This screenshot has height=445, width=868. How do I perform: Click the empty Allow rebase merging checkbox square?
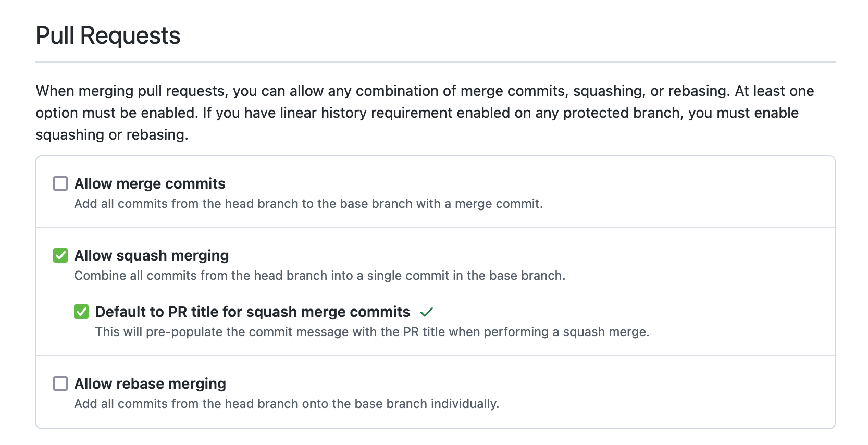tap(60, 384)
